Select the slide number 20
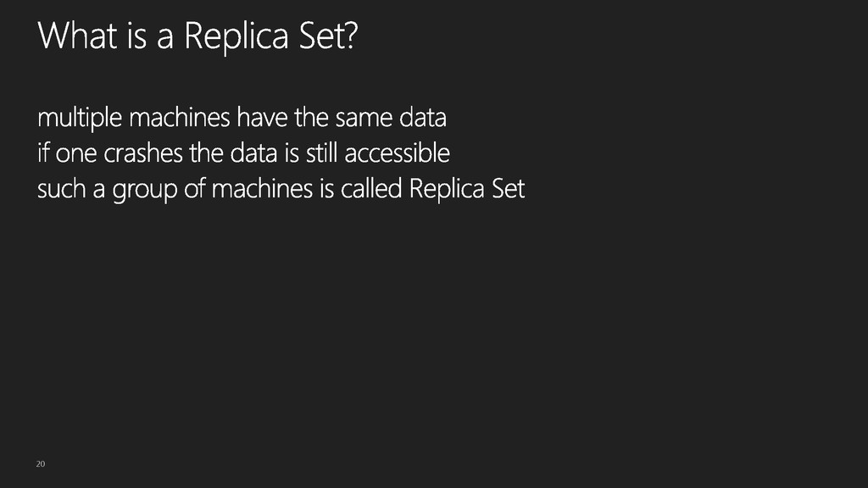This screenshot has height=488, width=868. tap(41, 463)
